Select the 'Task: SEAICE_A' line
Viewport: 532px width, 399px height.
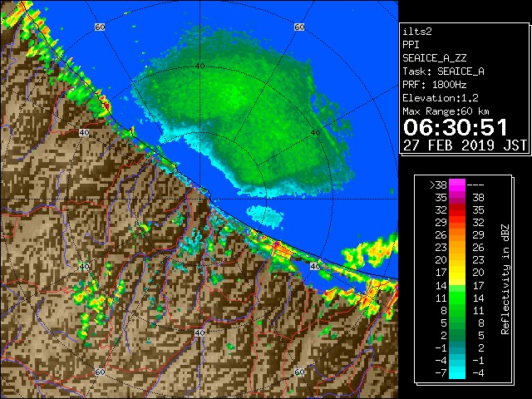point(443,71)
